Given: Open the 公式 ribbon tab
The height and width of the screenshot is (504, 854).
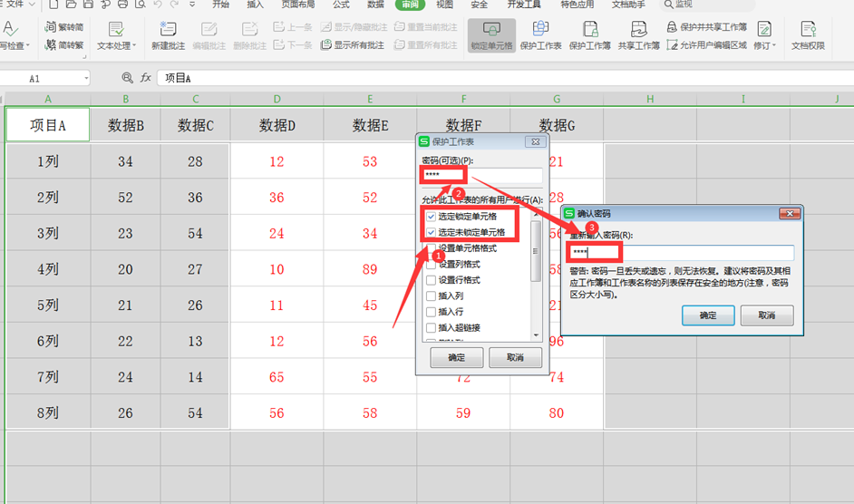Looking at the screenshot, I should [x=341, y=5].
